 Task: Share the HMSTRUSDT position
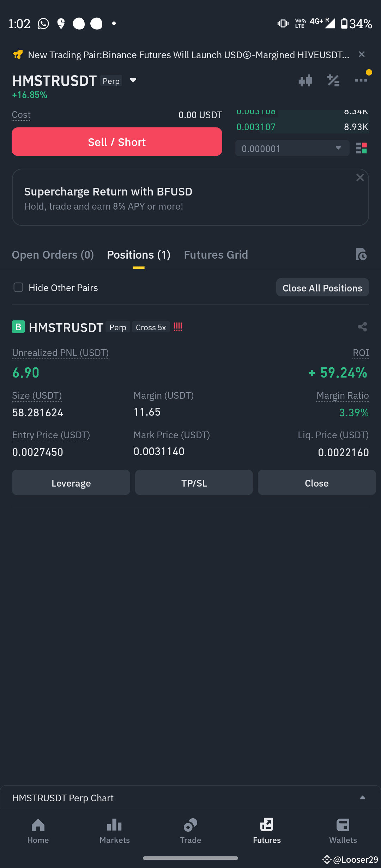click(x=362, y=327)
